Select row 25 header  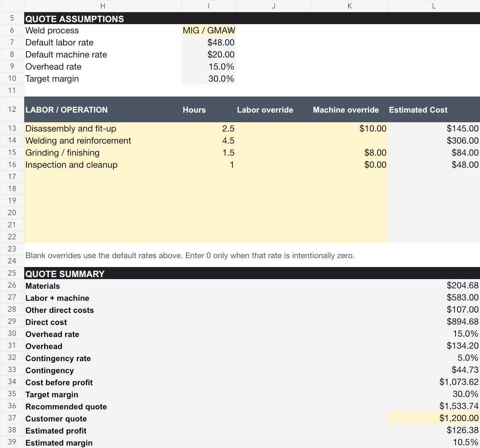coord(12,273)
